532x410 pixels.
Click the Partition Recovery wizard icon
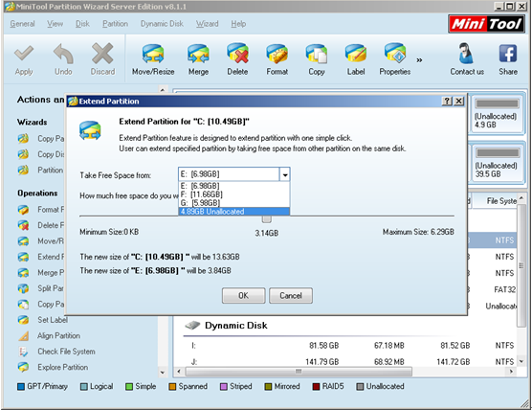[23, 170]
